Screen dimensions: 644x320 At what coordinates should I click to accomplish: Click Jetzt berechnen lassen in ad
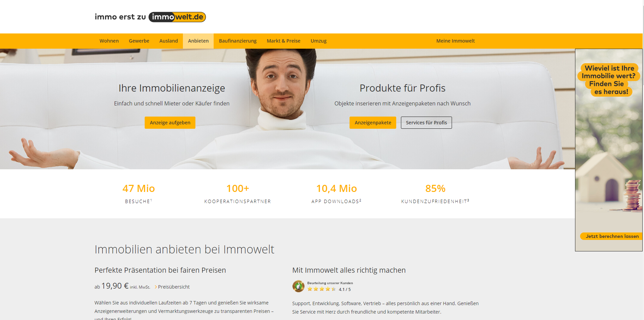click(x=612, y=236)
